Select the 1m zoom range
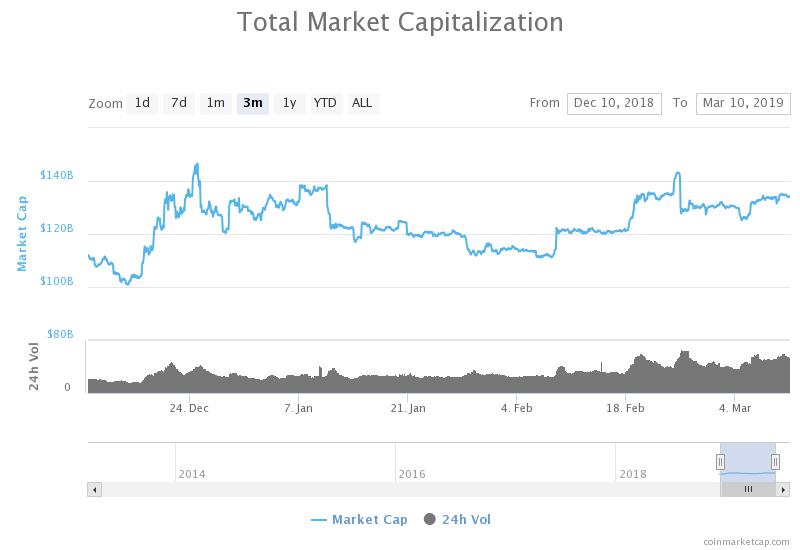This screenshot has width=800, height=550. [215, 103]
